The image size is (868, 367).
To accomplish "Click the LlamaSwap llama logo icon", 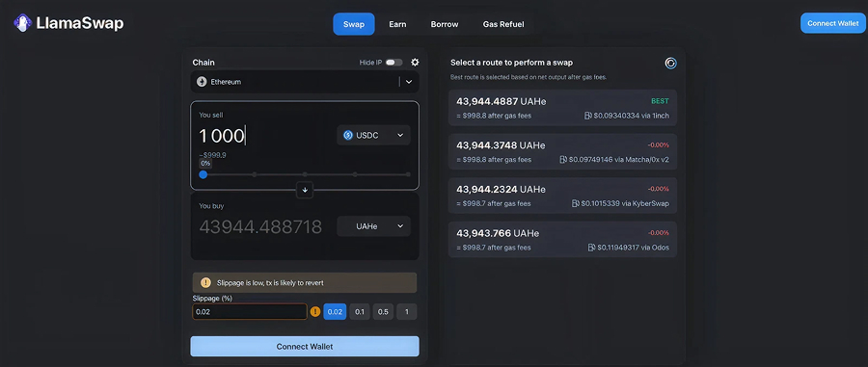I will pyautogui.click(x=22, y=23).
